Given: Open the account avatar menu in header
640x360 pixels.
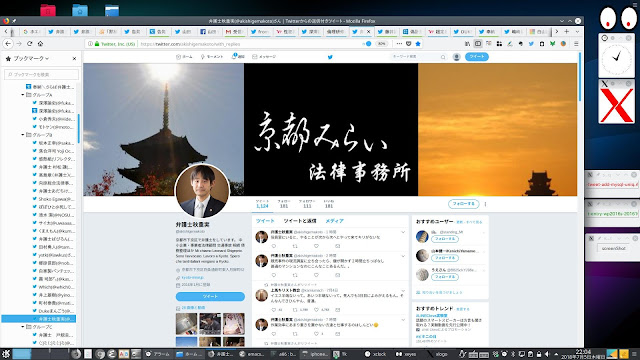Looking at the screenshot, I should coord(457,57).
